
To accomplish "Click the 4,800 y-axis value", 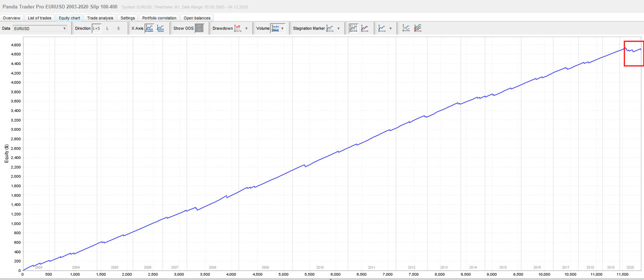I will 15,45.
